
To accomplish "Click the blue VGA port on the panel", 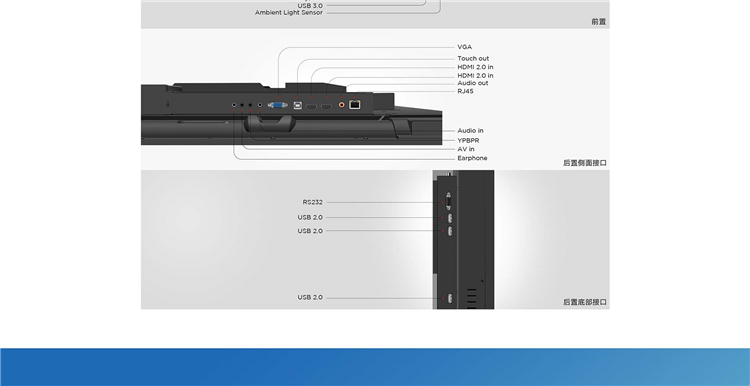I will point(278,105).
